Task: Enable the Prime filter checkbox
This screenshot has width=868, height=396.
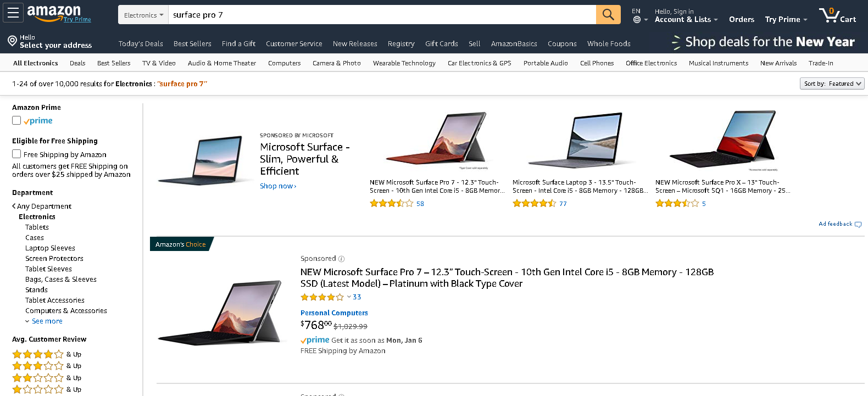Action: (16, 120)
